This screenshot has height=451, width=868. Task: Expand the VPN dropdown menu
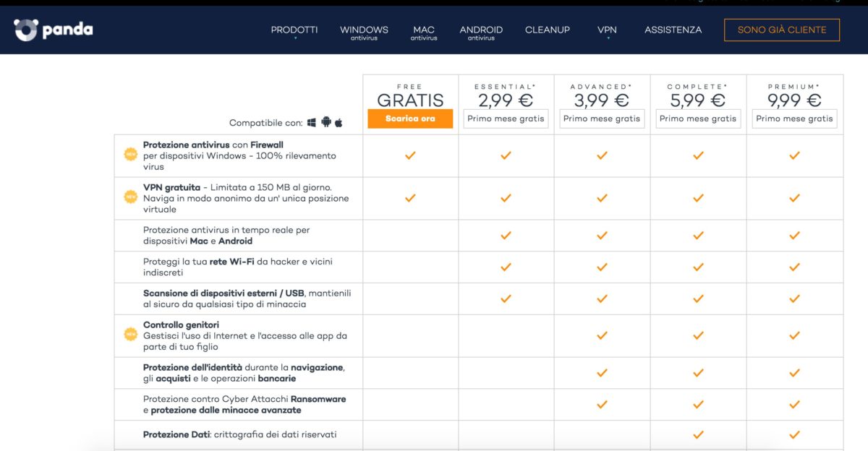click(607, 31)
